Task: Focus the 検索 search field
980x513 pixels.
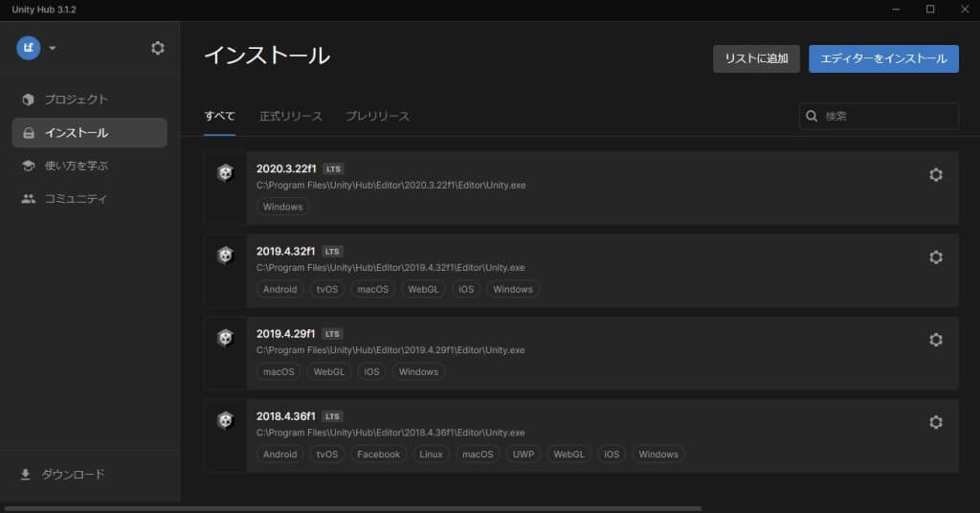Action: point(879,116)
